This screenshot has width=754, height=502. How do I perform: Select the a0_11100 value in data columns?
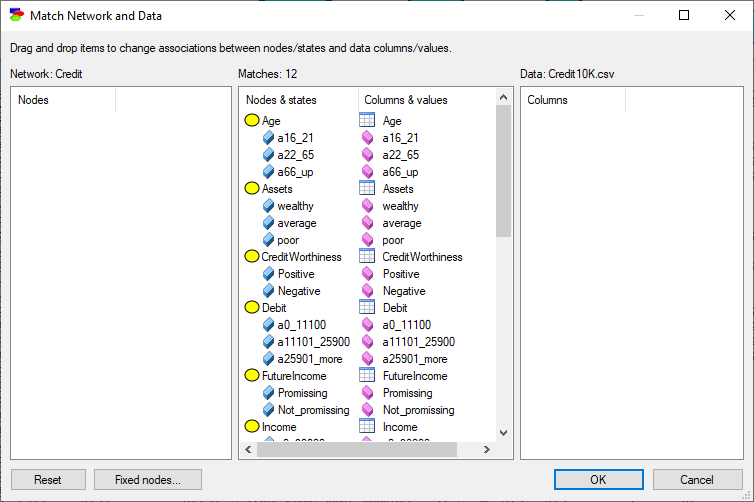(x=407, y=325)
